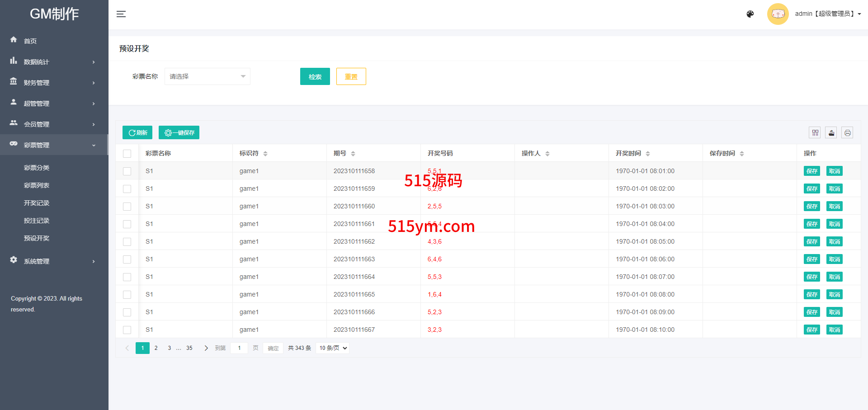Click the export table icon
868x410 pixels.
click(x=831, y=133)
